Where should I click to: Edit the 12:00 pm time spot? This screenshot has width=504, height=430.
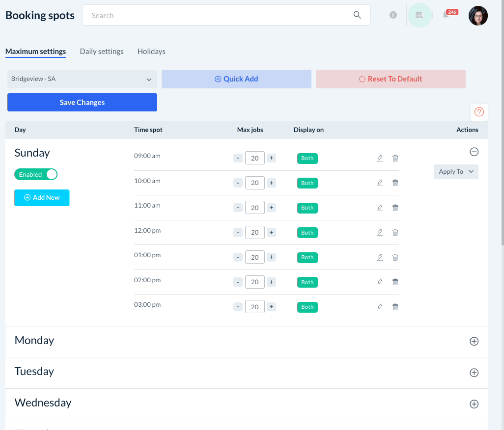[380, 232]
